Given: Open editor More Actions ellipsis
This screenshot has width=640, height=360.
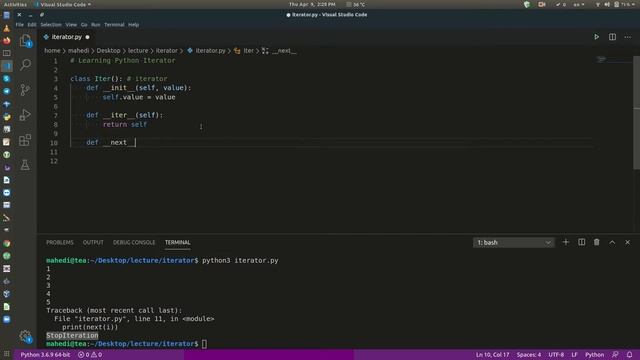Looking at the screenshot, I should 627,37.
